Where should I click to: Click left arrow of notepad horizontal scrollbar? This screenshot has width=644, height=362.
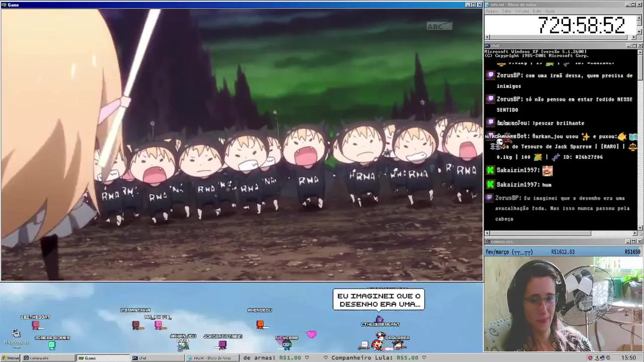pyautogui.click(x=487, y=37)
